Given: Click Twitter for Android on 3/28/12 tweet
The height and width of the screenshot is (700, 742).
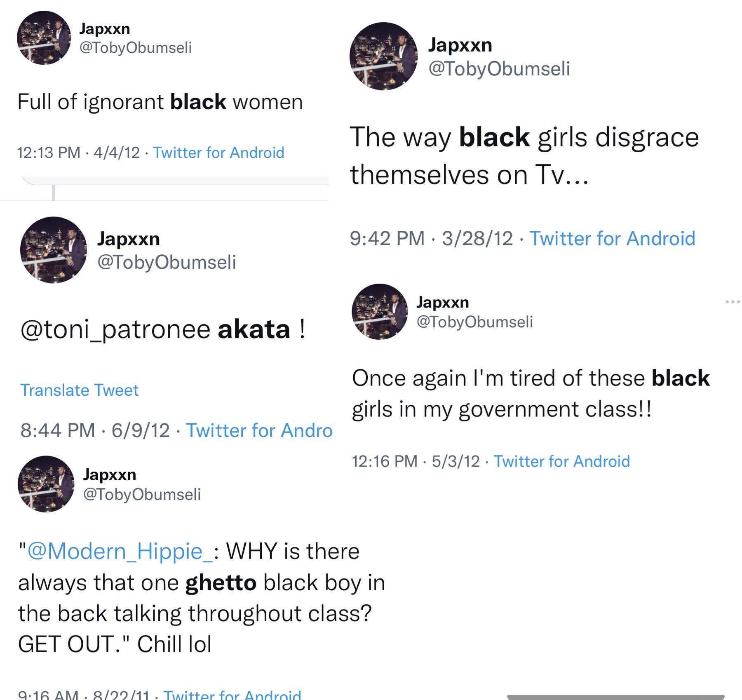Looking at the screenshot, I should (x=612, y=238).
